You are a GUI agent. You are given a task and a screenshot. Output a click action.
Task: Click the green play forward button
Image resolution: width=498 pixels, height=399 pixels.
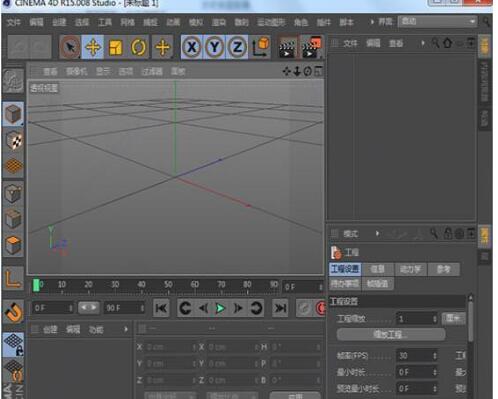click(x=220, y=308)
